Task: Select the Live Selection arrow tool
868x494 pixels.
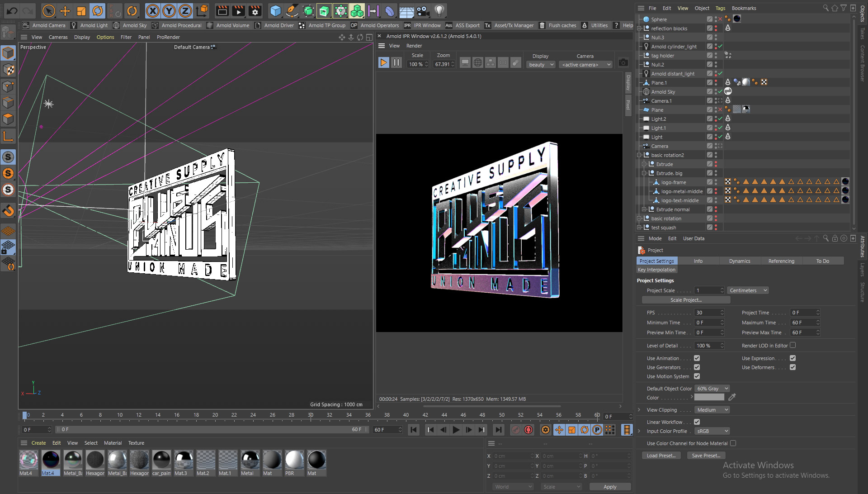Action: tap(48, 11)
